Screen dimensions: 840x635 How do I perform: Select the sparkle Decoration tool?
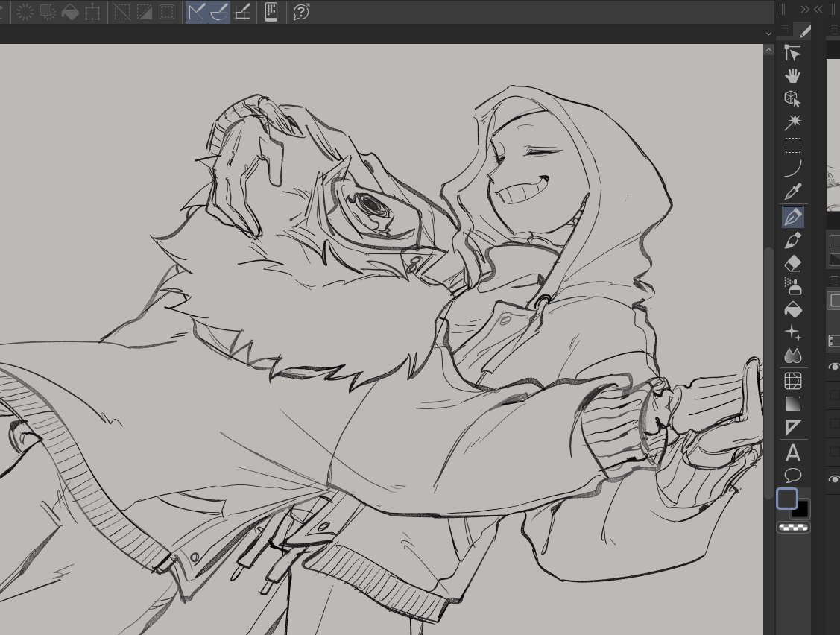pos(792,332)
